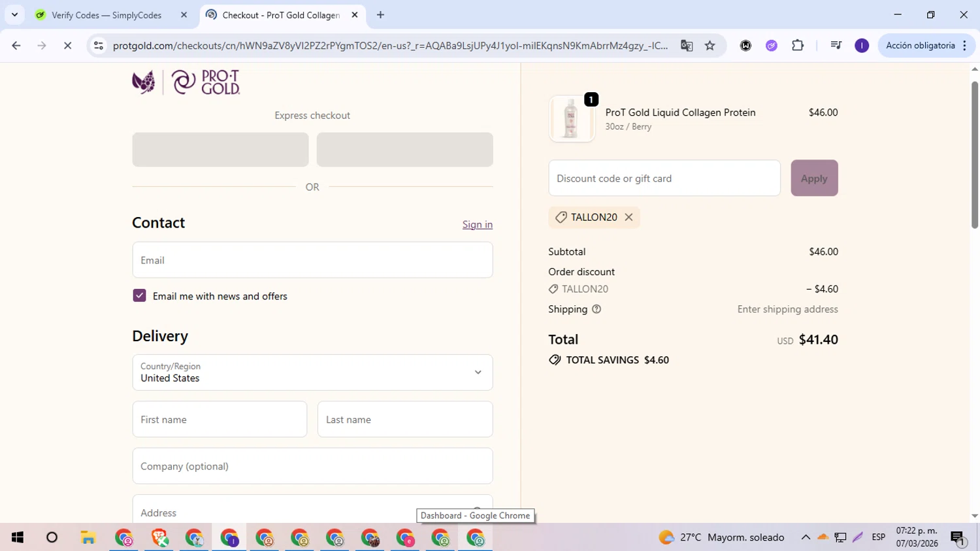The image size is (980, 551).
Task: Go back to the previous page
Action: [16, 46]
